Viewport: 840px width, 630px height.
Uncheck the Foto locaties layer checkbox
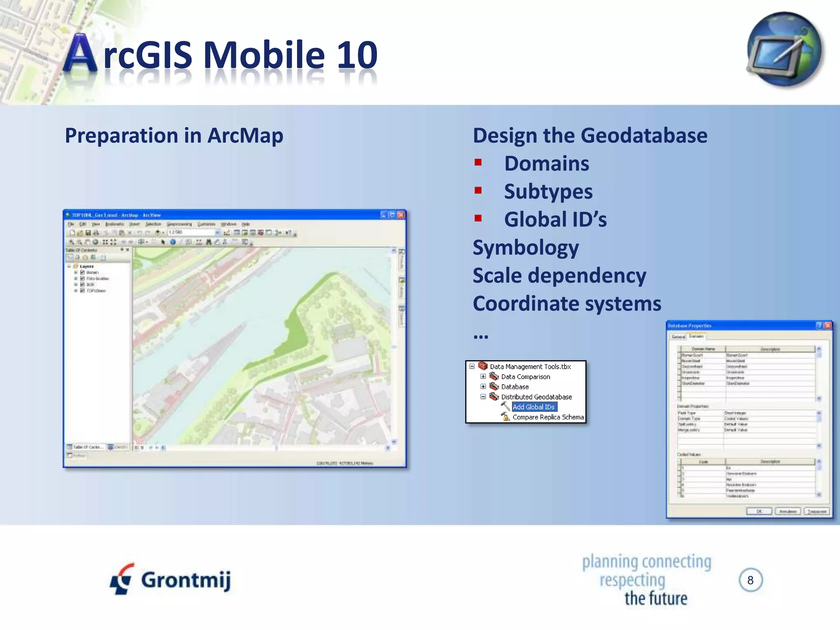click(82, 278)
